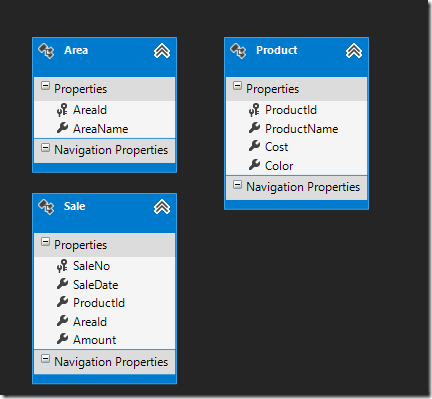Screen dimensions: 432x399
Task: Collapse the Properties section in Product
Action: [237, 86]
